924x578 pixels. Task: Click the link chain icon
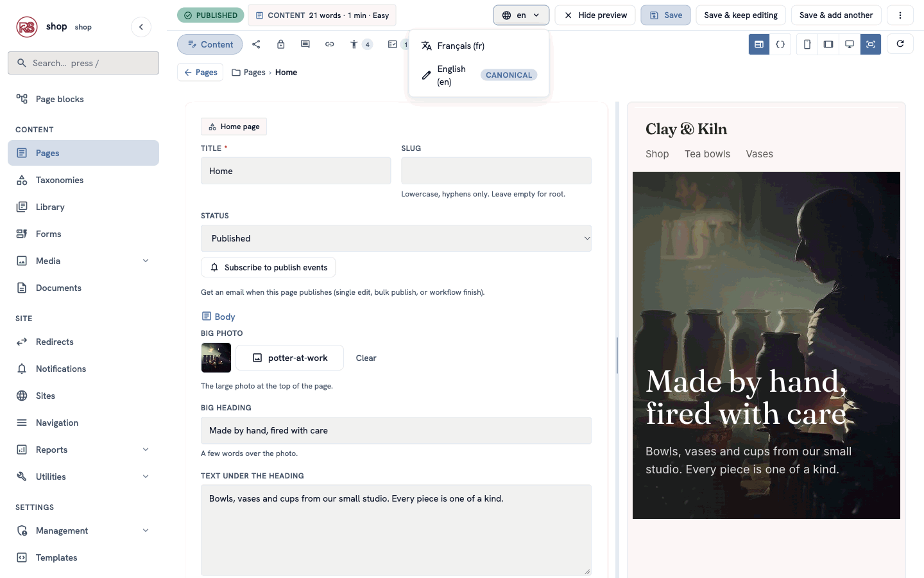point(329,44)
